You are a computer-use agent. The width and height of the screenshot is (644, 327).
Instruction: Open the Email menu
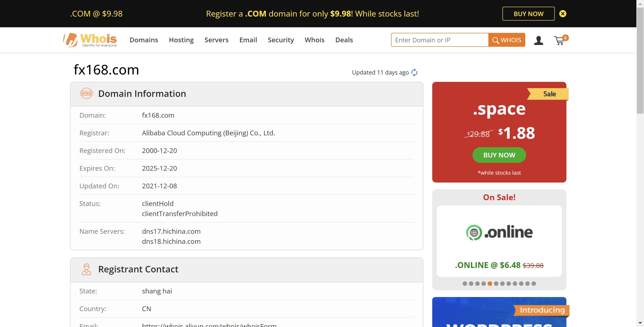pyautogui.click(x=248, y=40)
